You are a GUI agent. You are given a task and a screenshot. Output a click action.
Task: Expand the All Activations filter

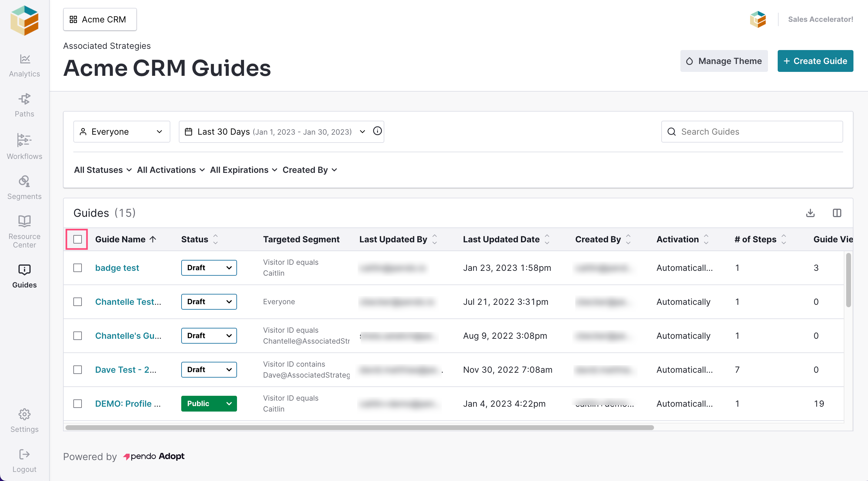pos(171,170)
